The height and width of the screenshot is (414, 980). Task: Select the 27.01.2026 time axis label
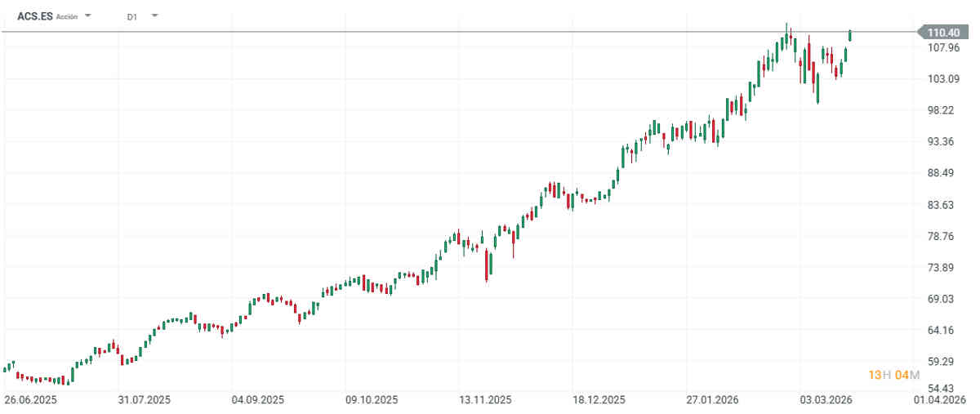pos(713,400)
